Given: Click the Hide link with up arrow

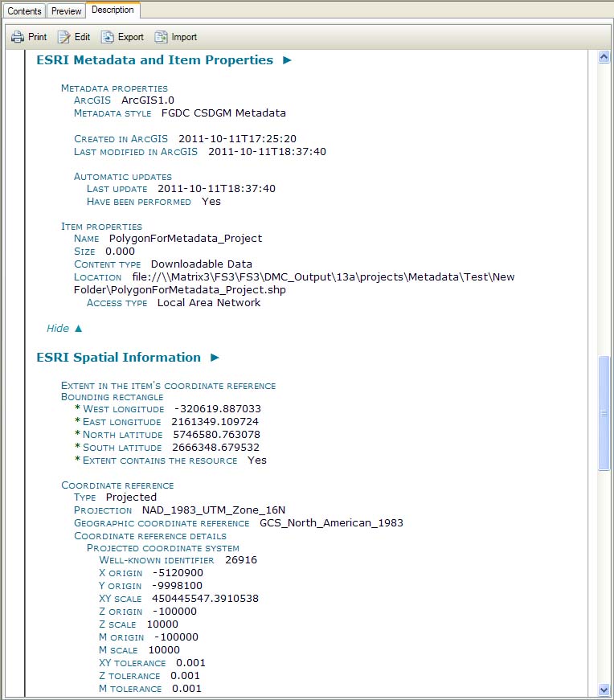Looking at the screenshot, I should tap(64, 329).
